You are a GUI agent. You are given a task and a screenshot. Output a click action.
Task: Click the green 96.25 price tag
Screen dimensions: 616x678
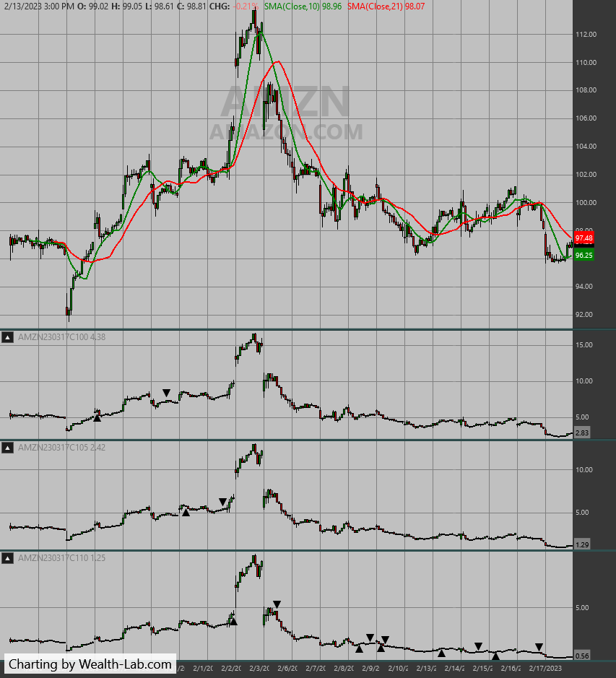tap(584, 255)
